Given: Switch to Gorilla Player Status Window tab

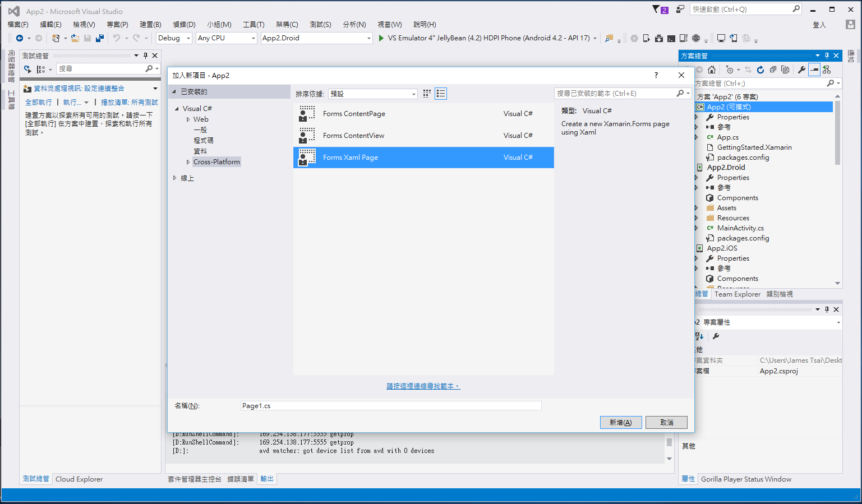Looking at the screenshot, I should 746,479.
